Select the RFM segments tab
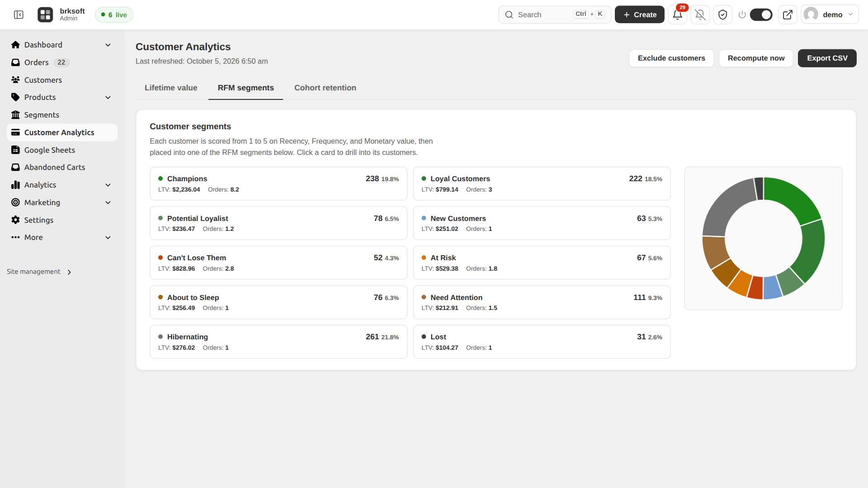This screenshot has height=488, width=868. tap(245, 88)
